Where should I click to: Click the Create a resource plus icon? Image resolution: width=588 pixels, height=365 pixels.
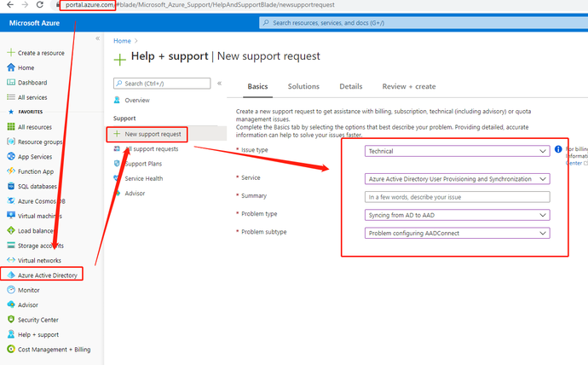click(x=11, y=53)
